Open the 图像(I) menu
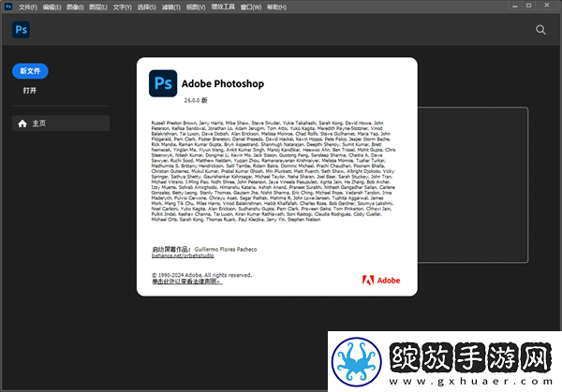The height and width of the screenshot is (392, 562). click(x=75, y=7)
